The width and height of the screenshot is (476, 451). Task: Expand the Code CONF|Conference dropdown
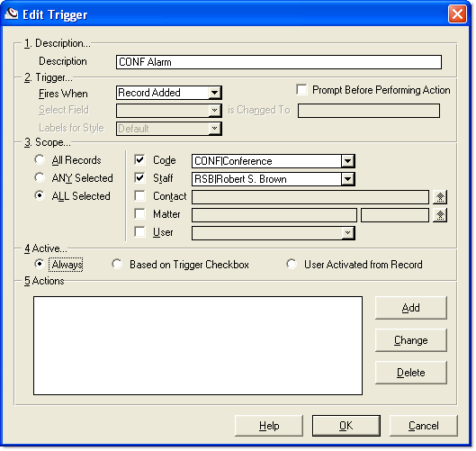pos(347,161)
